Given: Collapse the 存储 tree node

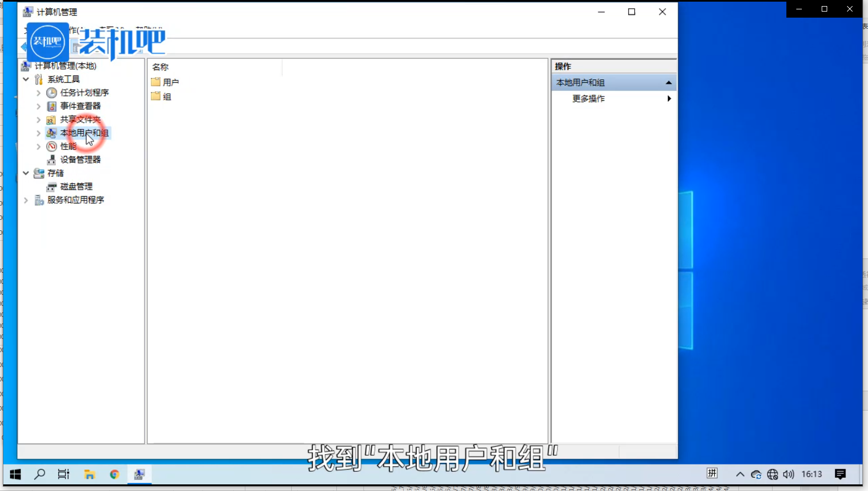Looking at the screenshot, I should tap(26, 173).
